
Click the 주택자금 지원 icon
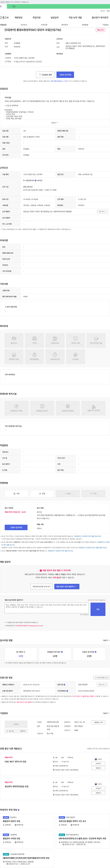pos(14,357)
